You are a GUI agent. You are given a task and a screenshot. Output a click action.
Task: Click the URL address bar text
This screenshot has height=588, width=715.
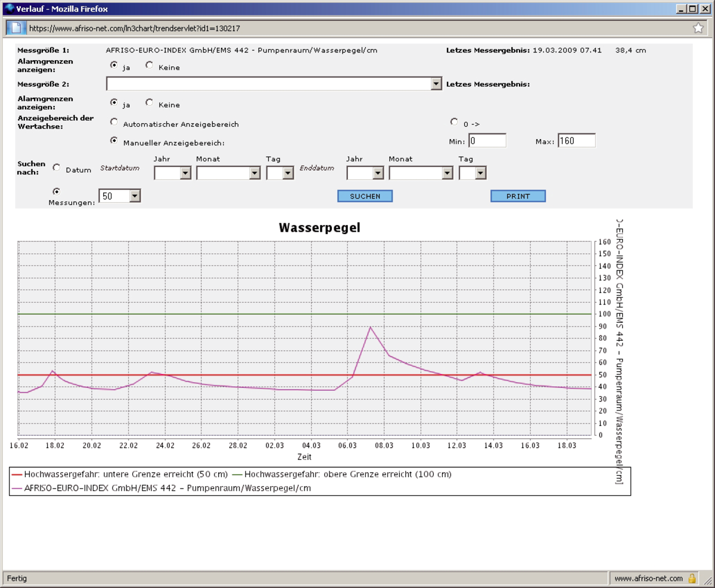(x=134, y=28)
